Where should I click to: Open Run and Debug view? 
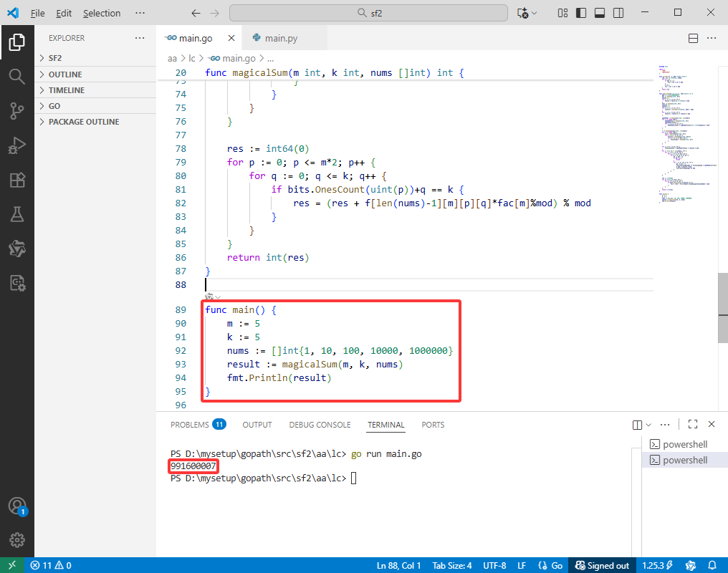pyautogui.click(x=17, y=145)
